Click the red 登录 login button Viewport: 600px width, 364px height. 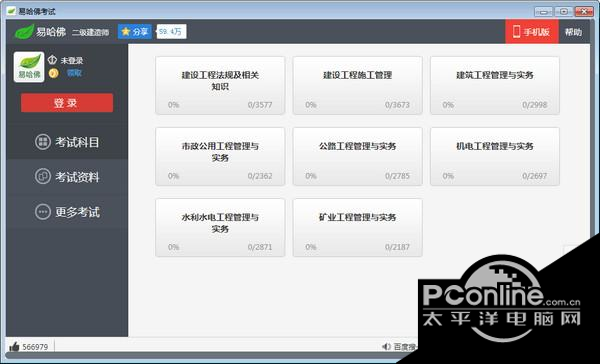(x=67, y=103)
